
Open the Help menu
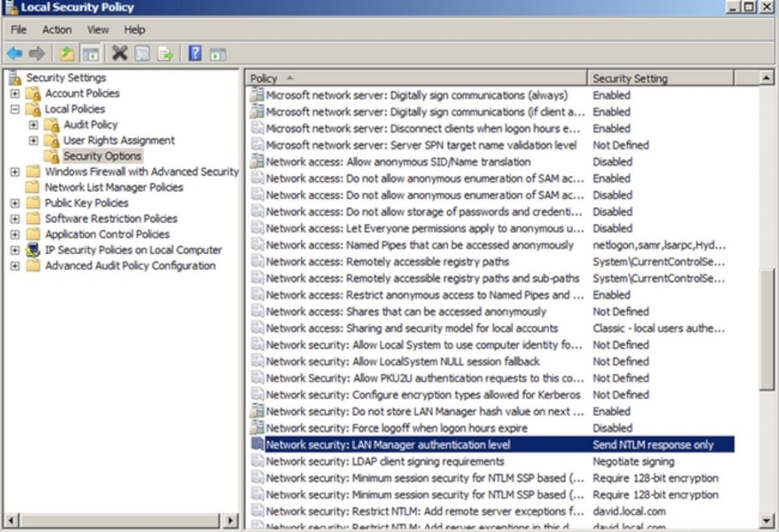pyautogui.click(x=134, y=30)
